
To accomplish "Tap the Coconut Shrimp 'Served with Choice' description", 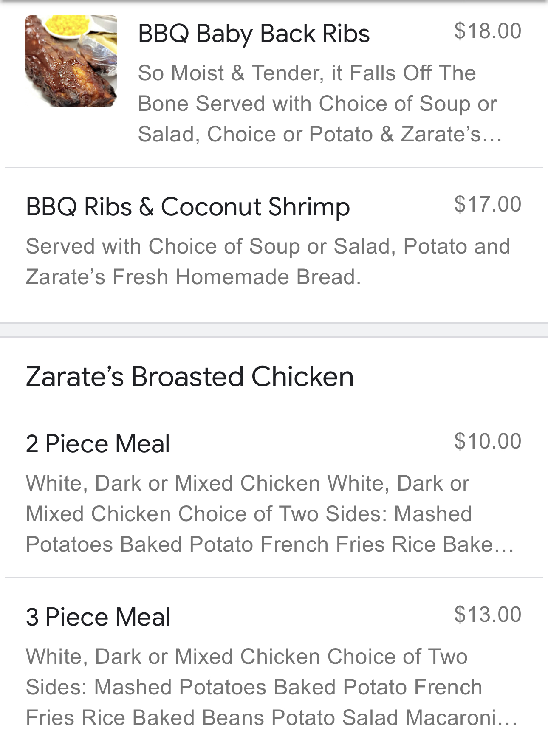I will click(268, 246).
